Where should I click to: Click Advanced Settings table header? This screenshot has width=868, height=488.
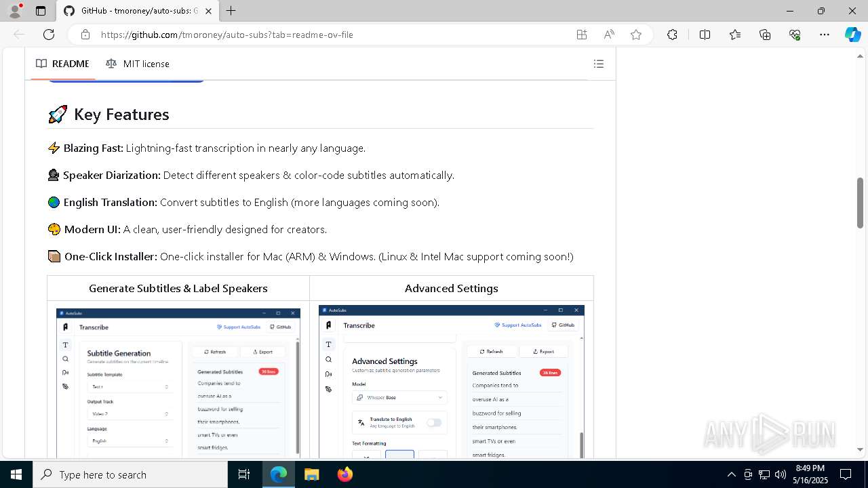[452, 289]
